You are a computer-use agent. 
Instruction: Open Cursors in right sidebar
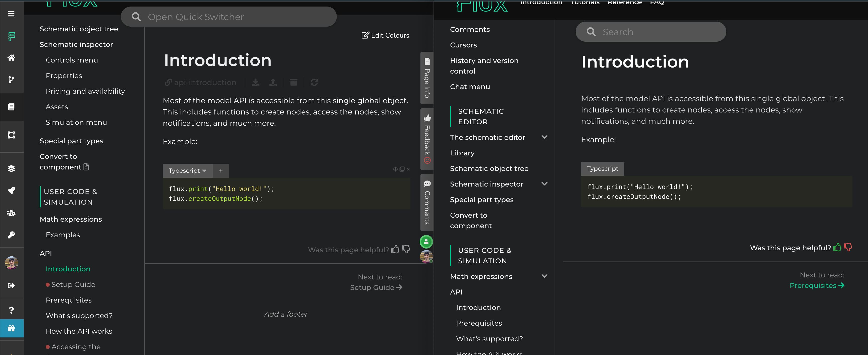(x=463, y=45)
